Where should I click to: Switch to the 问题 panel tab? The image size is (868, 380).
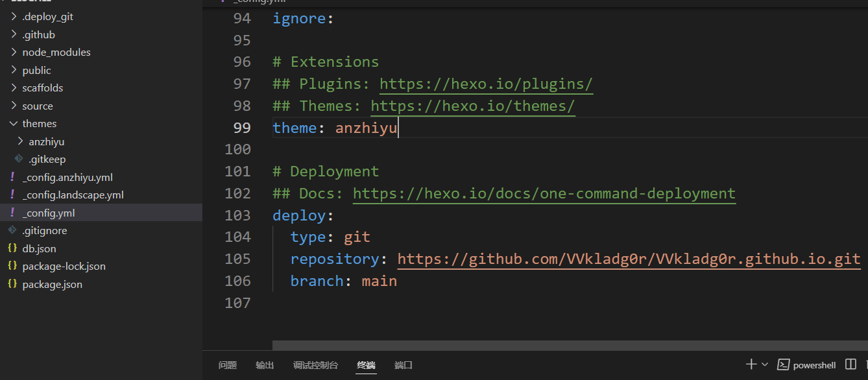(x=227, y=365)
